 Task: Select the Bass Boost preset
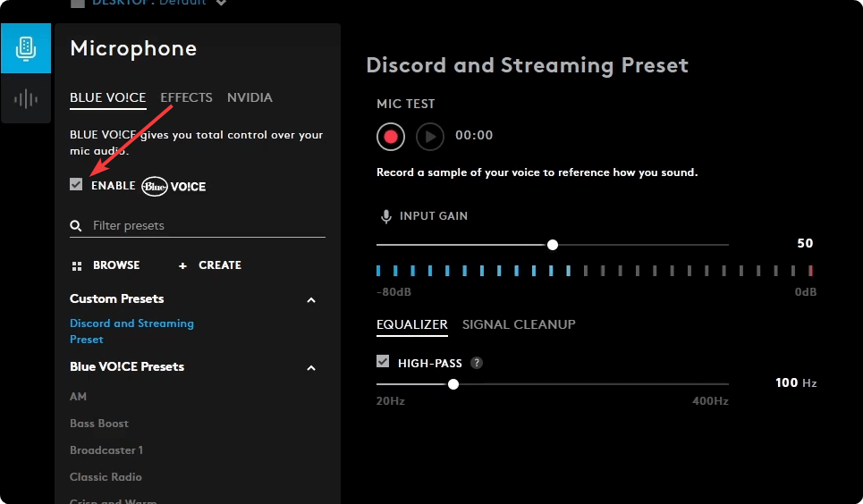tap(99, 424)
